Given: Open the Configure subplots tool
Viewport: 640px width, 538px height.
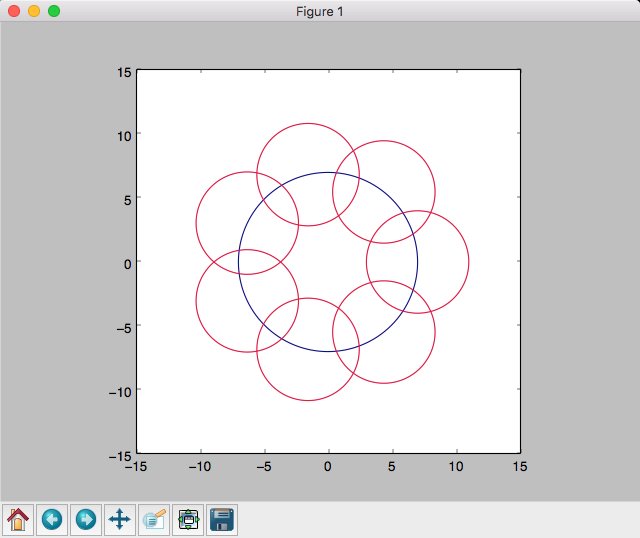Looking at the screenshot, I should [x=188, y=519].
